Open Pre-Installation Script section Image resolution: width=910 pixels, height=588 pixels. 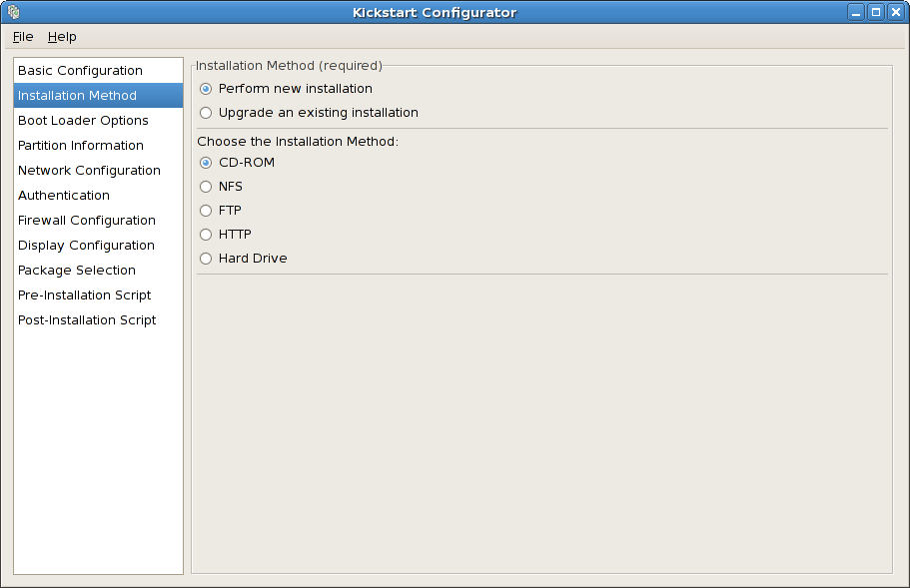click(x=85, y=295)
